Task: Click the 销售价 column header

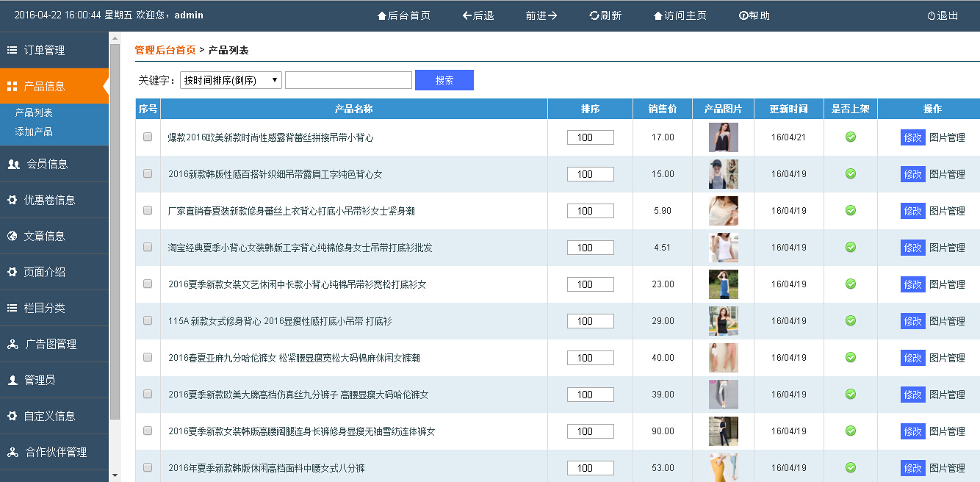Action: click(x=663, y=109)
